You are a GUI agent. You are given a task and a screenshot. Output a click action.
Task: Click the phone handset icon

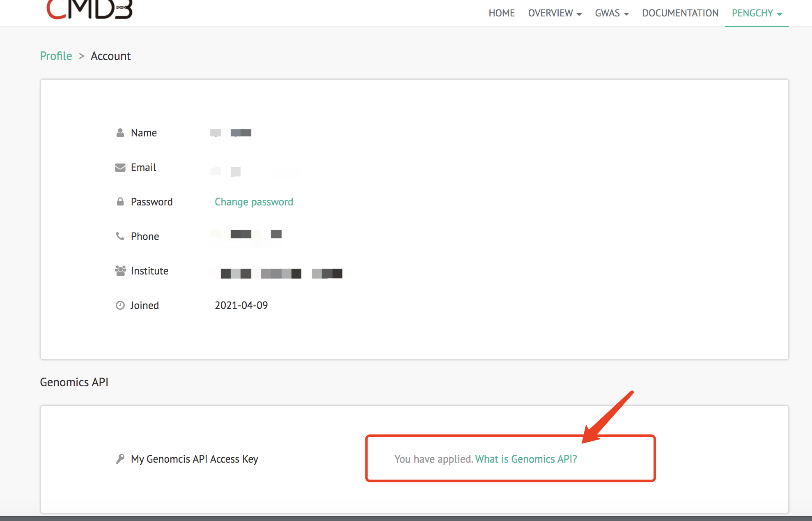(x=120, y=236)
